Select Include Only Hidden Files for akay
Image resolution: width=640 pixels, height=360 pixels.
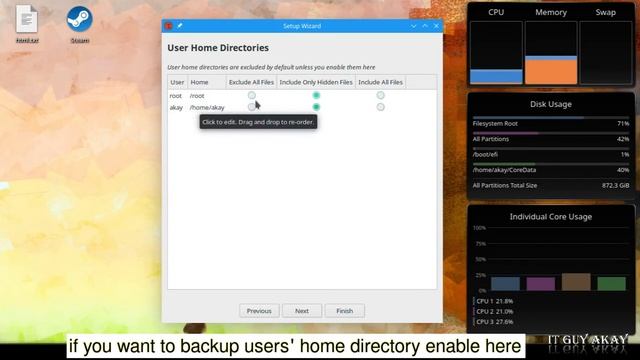point(316,107)
